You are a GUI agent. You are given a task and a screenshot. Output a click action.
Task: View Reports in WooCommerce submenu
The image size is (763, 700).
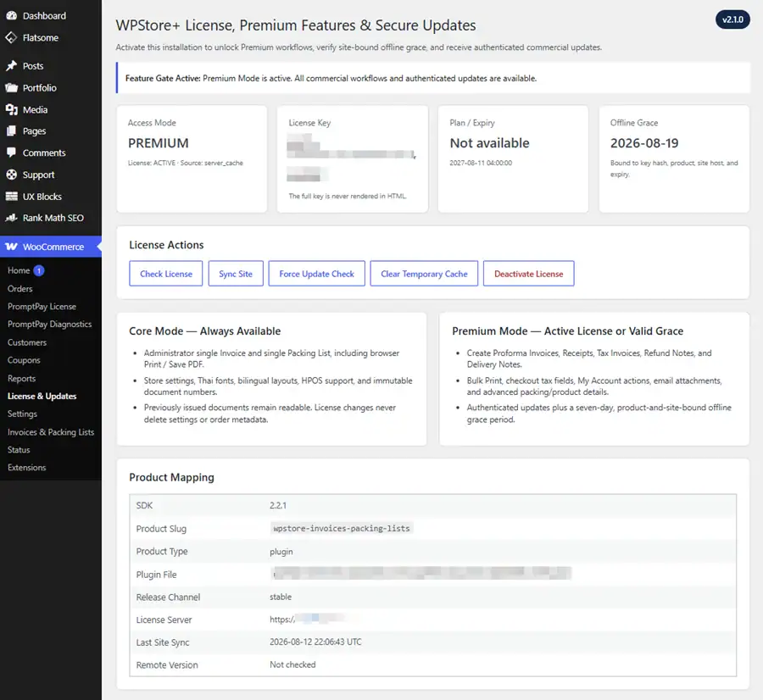coord(21,379)
